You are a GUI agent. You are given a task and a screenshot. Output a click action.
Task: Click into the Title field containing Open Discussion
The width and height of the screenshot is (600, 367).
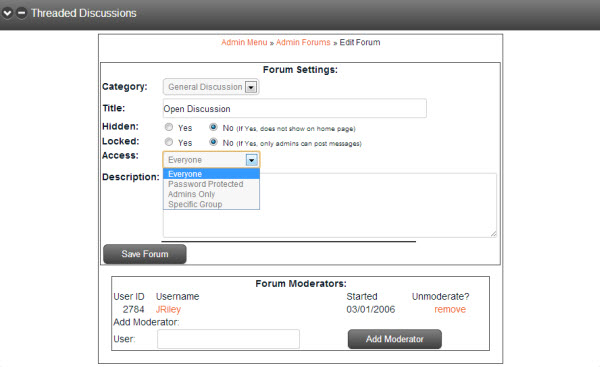point(295,109)
